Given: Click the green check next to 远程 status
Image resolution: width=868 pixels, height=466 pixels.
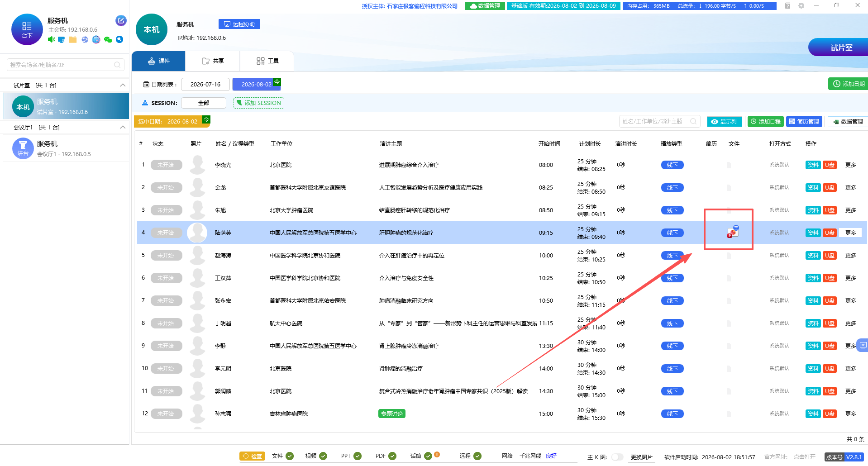Looking at the screenshot, I should (477, 456).
